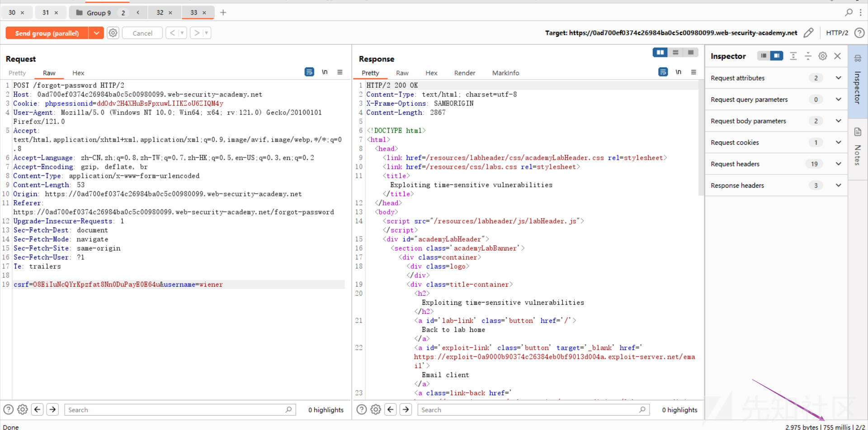Switch to tab 32

(x=160, y=13)
